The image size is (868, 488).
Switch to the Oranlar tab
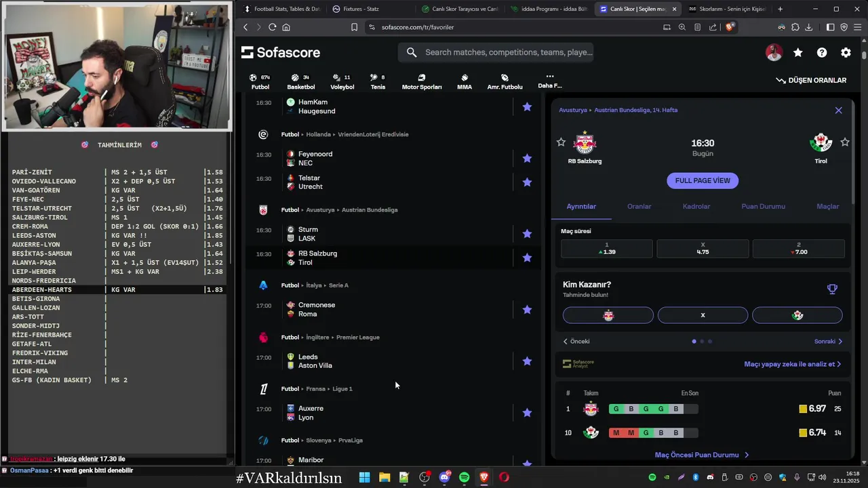639,206
